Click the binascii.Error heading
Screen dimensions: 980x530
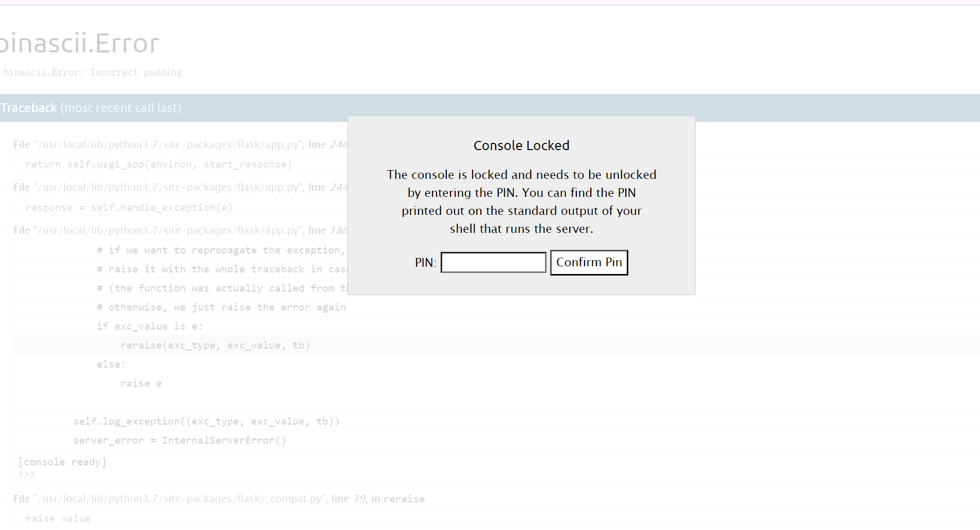pos(80,43)
